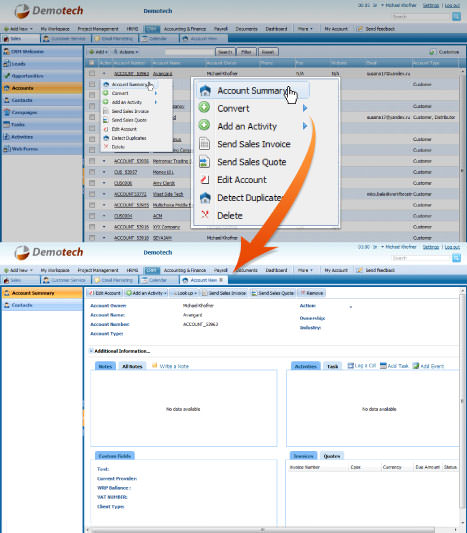Tick the checkbox for row ACCOUNT_53955
Image resolution: width=467 pixels, height=533 pixels.
click(x=92, y=205)
